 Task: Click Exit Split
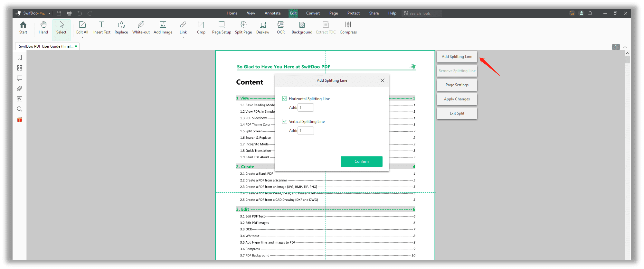(457, 113)
